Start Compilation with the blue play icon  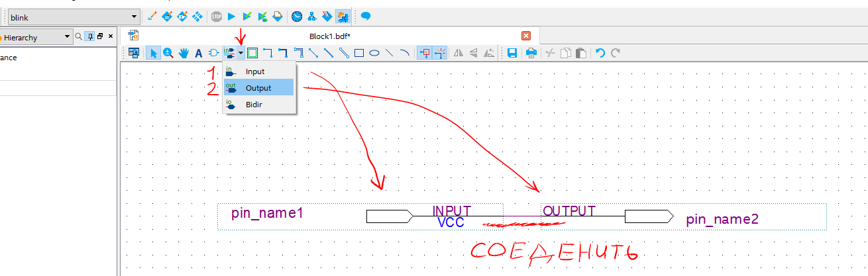(232, 17)
